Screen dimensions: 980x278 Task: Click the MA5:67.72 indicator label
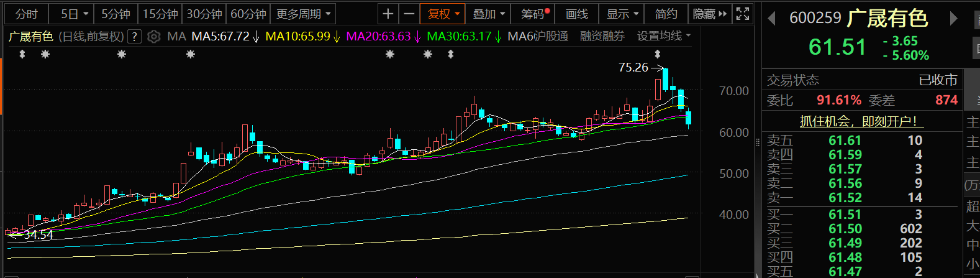click(220, 37)
